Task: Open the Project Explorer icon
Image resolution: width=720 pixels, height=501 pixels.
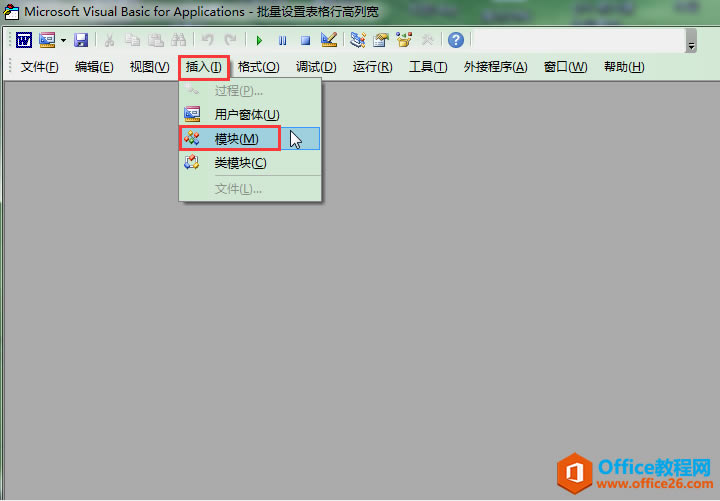Action: click(x=358, y=40)
